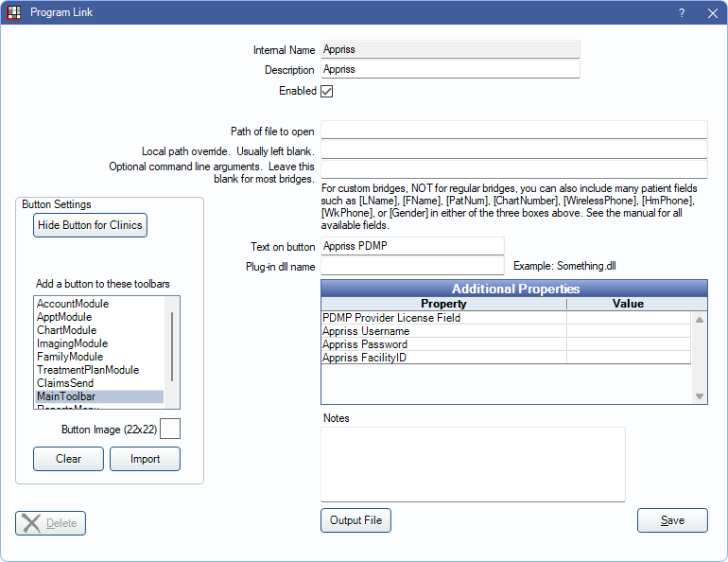Screen dimensions: 728x562
Task: Click the Program Link window icon
Action: pos(14,12)
